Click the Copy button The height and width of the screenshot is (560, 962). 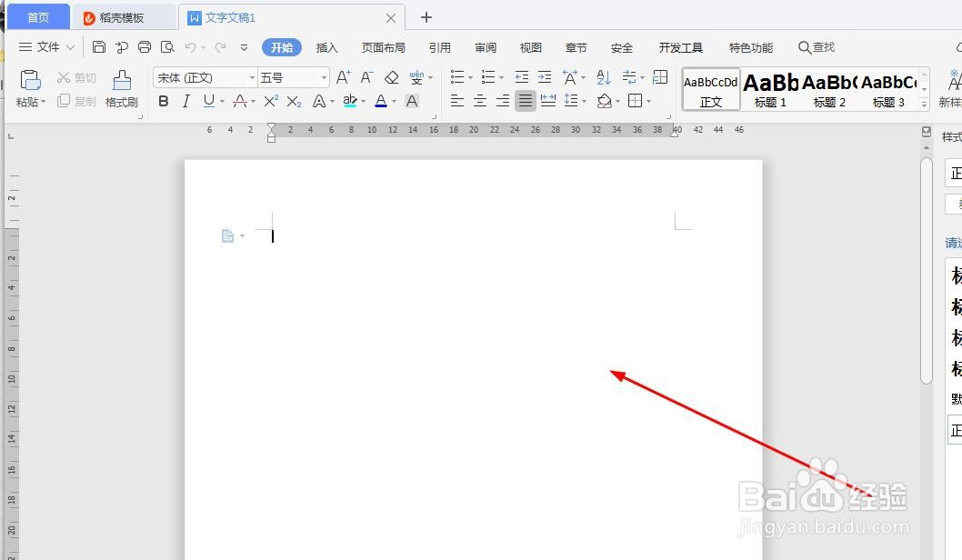point(76,101)
